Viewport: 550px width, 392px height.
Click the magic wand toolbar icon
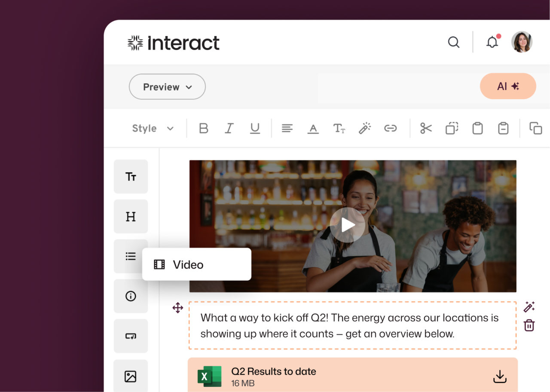(365, 128)
